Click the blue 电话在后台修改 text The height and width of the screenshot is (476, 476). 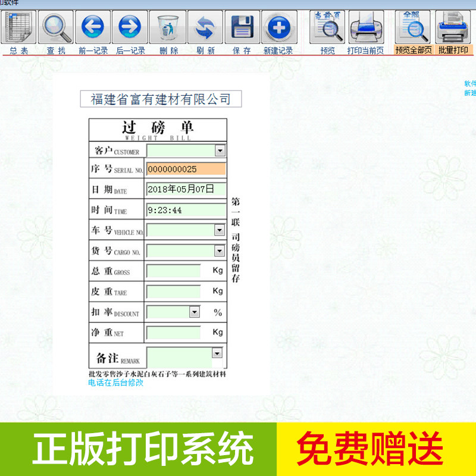click(x=115, y=383)
